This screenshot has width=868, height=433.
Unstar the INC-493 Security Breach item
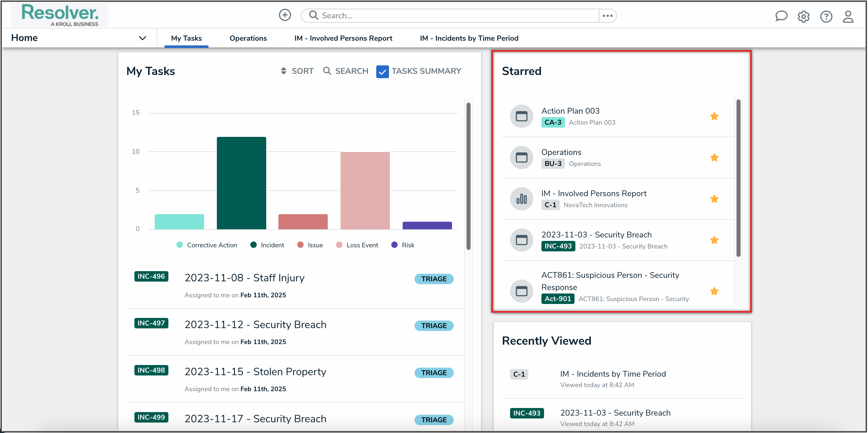[714, 240]
